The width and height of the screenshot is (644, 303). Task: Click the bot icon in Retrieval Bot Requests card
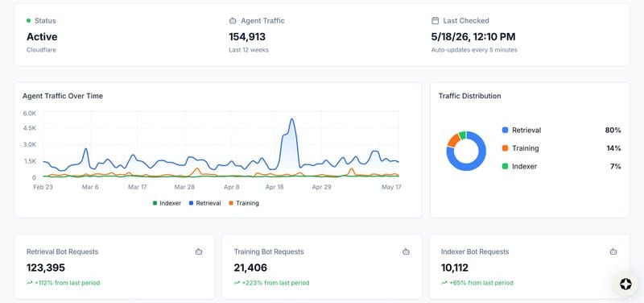[x=199, y=251]
